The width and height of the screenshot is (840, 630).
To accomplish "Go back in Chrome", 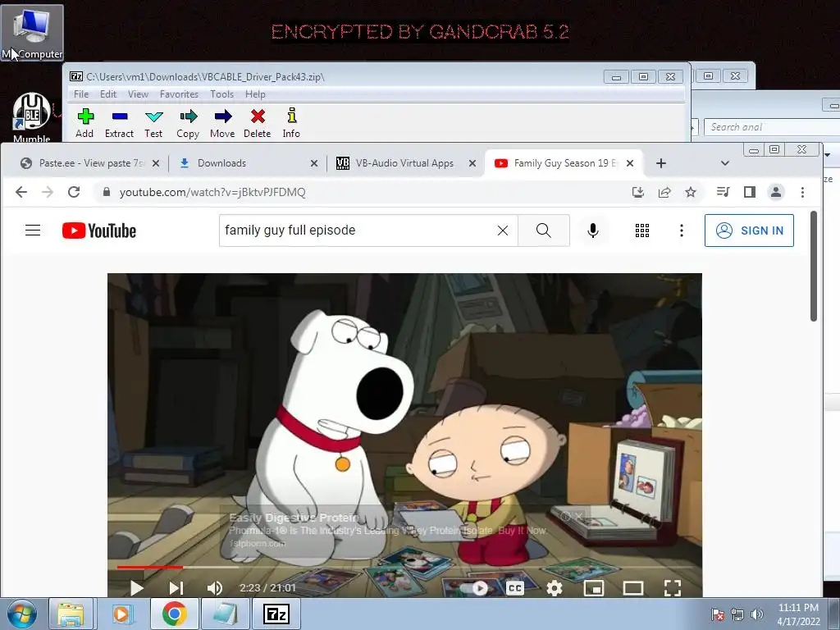I will [x=21, y=192].
